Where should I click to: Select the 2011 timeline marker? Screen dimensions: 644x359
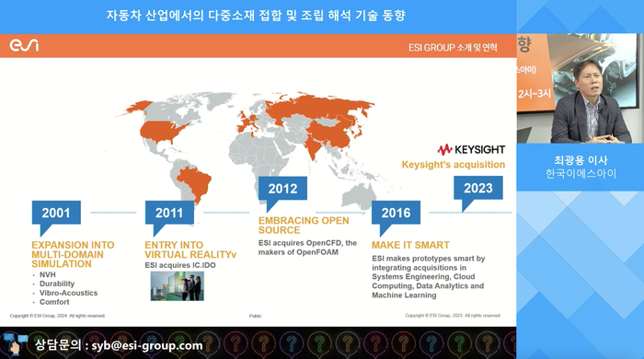point(169,213)
